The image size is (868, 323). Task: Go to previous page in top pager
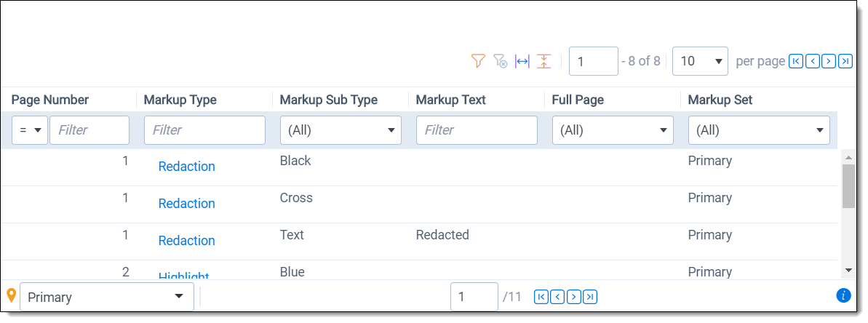[812, 61]
